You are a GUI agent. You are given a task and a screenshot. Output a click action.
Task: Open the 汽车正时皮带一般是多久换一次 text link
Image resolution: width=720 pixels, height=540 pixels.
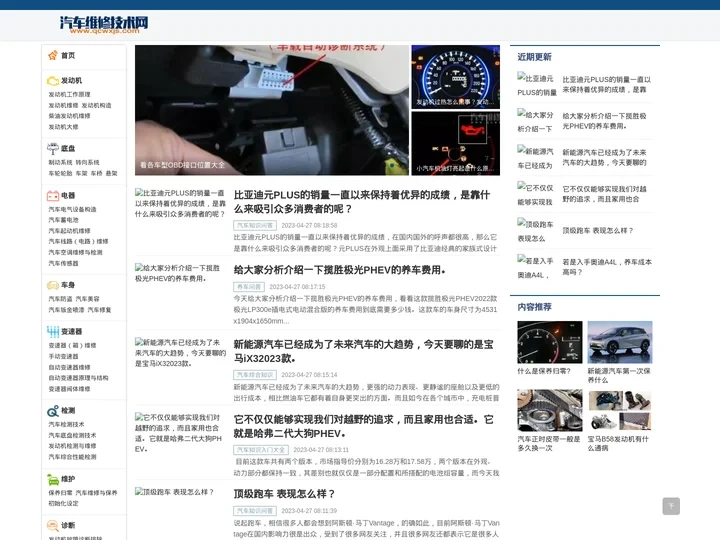point(549,444)
